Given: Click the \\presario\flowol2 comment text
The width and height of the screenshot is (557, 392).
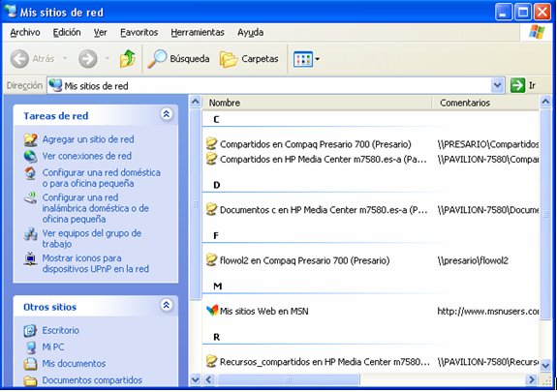Looking at the screenshot, I should tap(473, 260).
